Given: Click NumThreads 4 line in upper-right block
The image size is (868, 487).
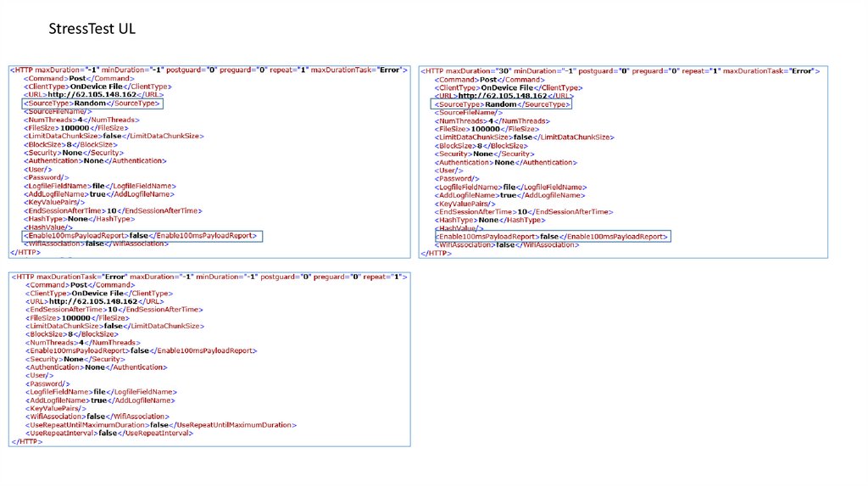Looking at the screenshot, I should click(492, 121).
